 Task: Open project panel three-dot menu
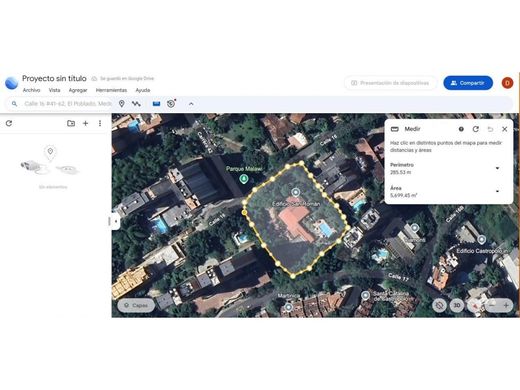coord(100,123)
